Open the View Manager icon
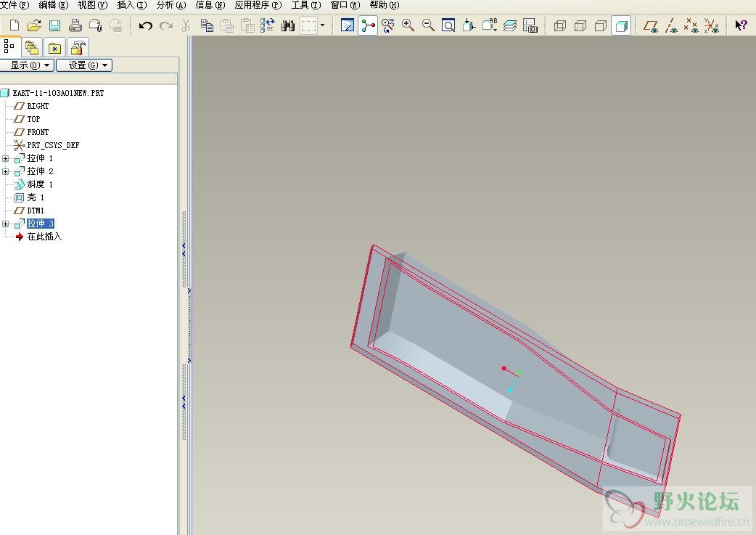The width and height of the screenshot is (756, 535). tap(530, 25)
